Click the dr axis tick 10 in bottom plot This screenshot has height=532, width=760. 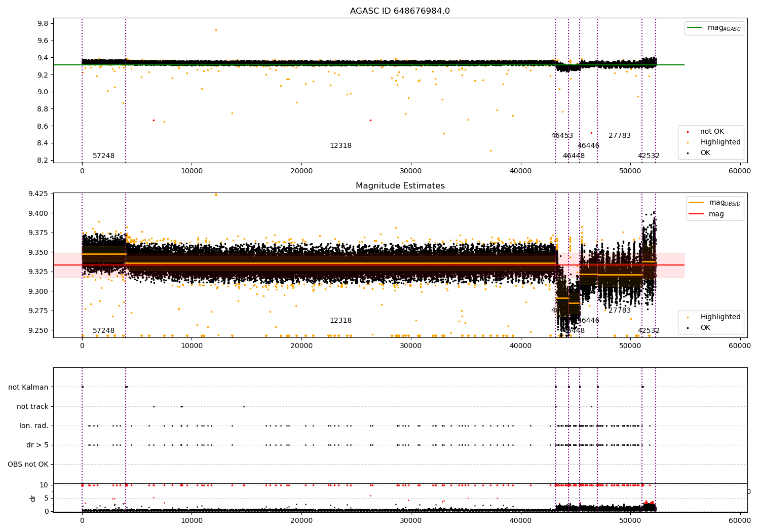point(44,485)
